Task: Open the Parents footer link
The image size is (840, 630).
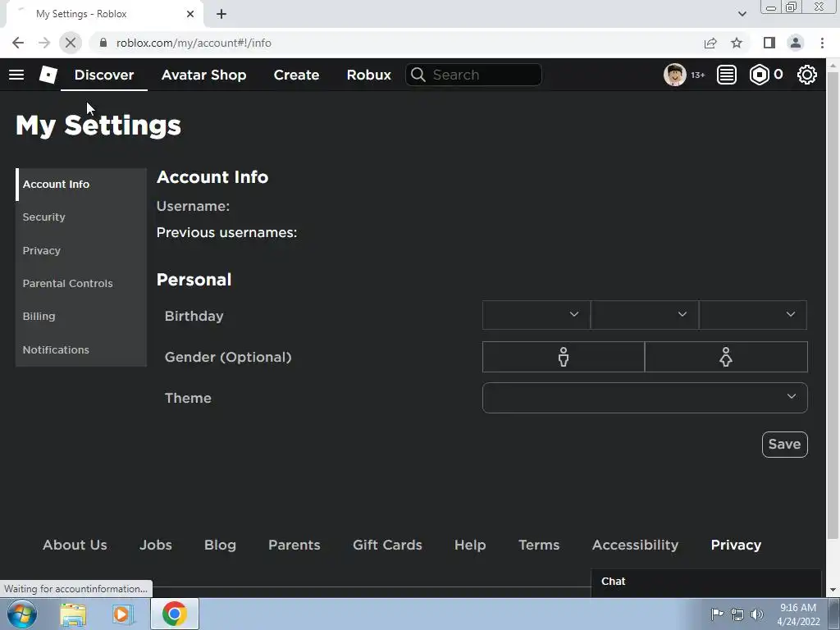Action: pos(294,545)
